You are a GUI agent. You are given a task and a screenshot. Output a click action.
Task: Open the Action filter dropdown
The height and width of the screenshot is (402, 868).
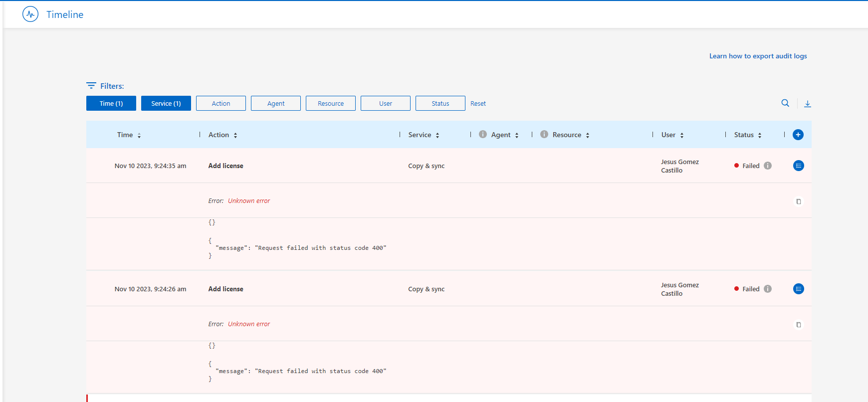[x=221, y=103]
